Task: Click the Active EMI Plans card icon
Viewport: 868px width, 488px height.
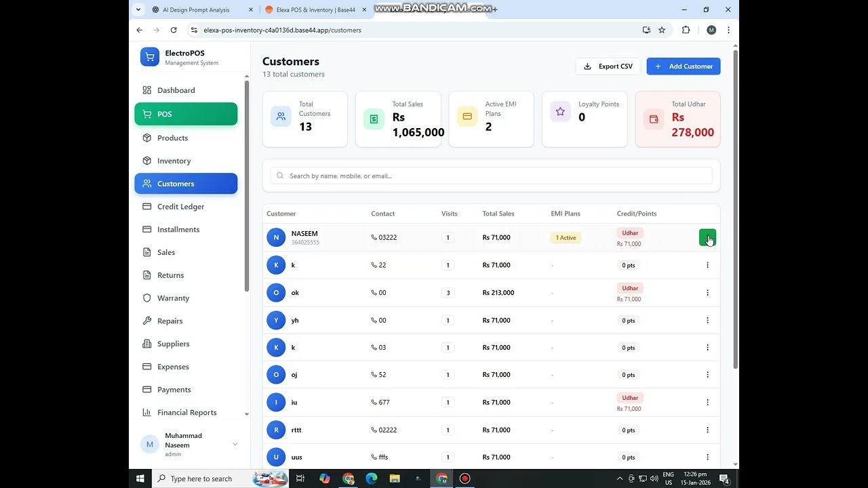Action: (x=467, y=117)
